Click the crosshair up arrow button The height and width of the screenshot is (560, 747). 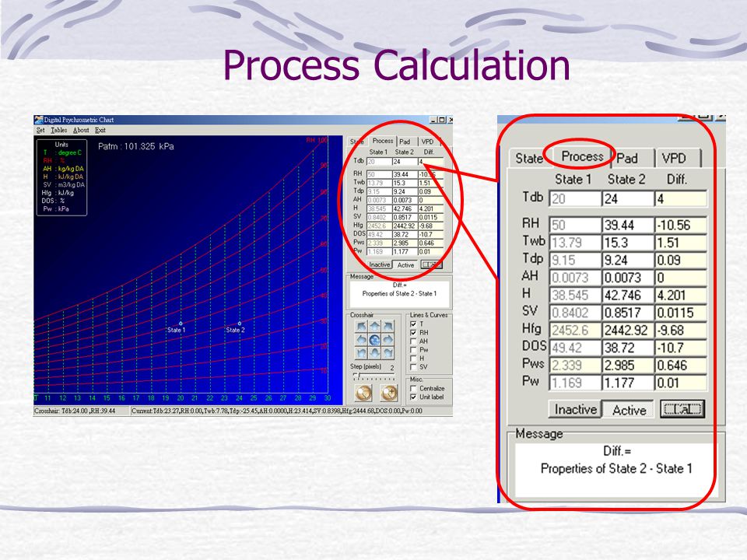(x=375, y=327)
